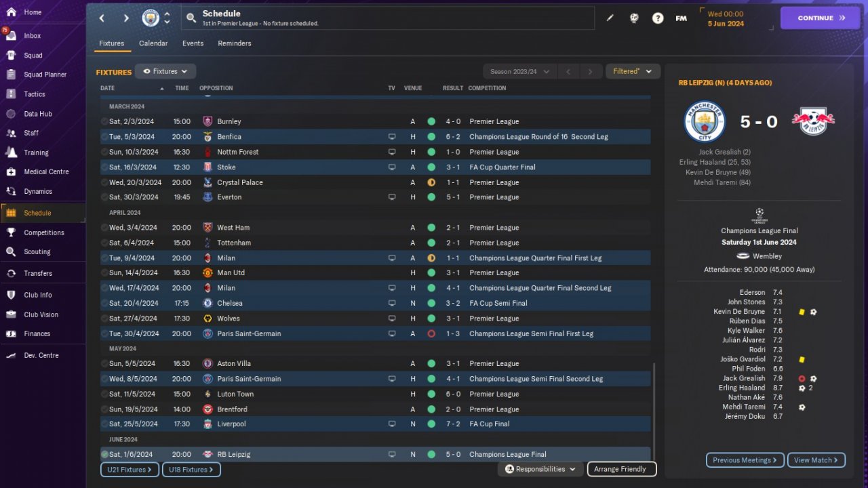Go to next season arrow
Viewport: 868px width, 488px height.
(591, 71)
